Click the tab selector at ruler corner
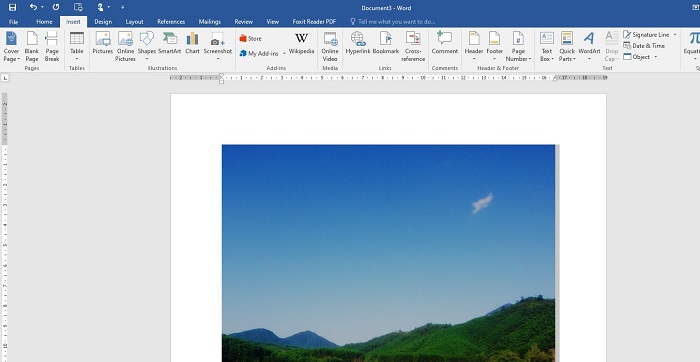The height and width of the screenshot is (362, 700). 5,78
